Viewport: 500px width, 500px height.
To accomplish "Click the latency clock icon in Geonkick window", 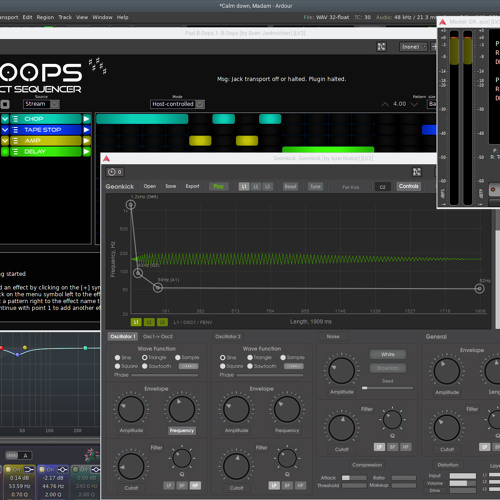I will [112, 172].
